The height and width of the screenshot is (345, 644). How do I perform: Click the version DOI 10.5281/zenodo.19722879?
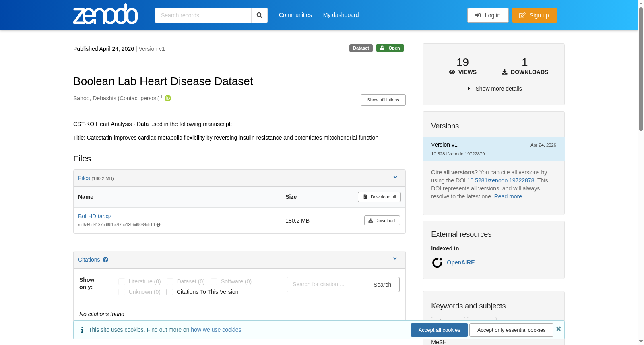458,154
